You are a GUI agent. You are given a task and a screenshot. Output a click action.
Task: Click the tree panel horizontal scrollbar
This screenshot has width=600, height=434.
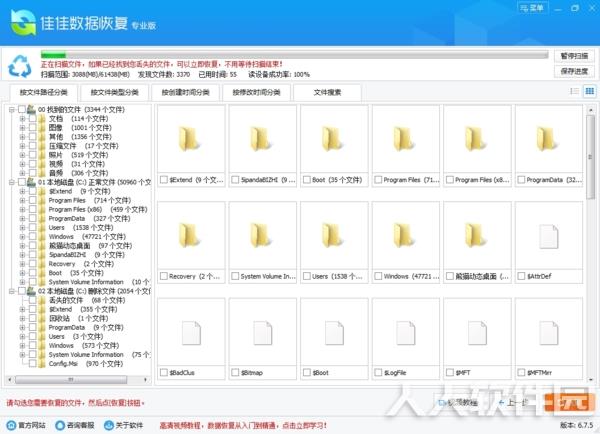point(71,380)
